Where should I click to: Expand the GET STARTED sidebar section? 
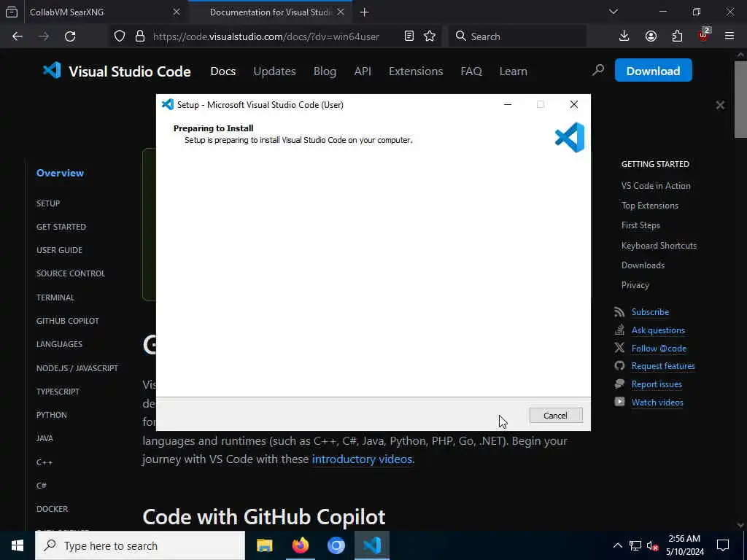coord(61,227)
